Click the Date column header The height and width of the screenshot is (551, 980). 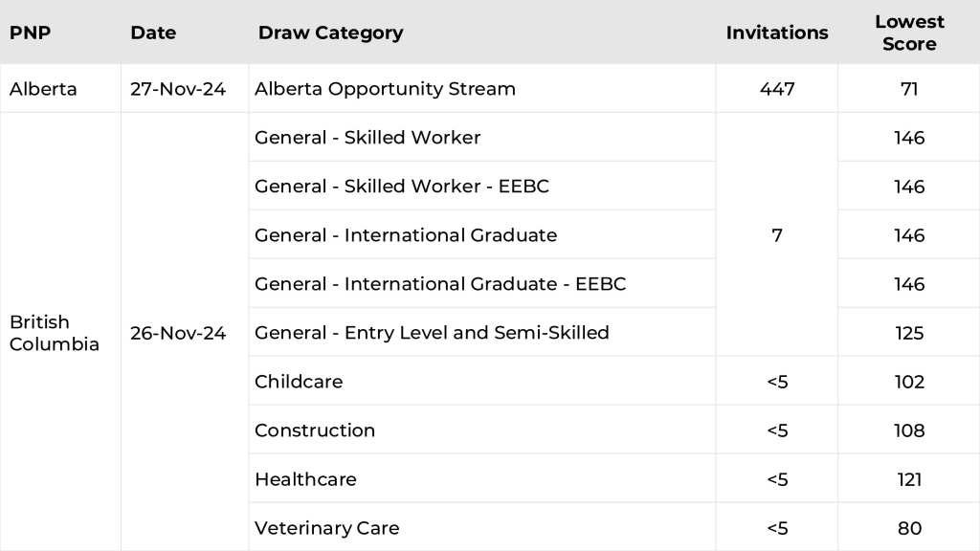153,33
